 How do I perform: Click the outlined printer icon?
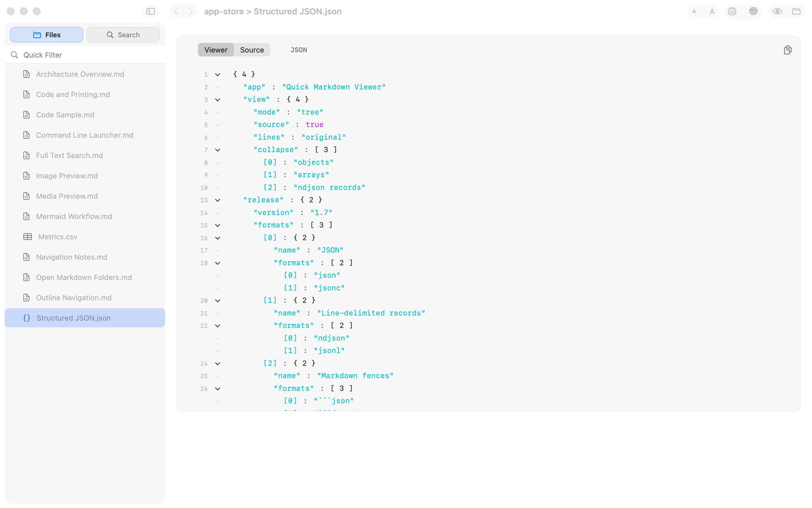point(732,11)
